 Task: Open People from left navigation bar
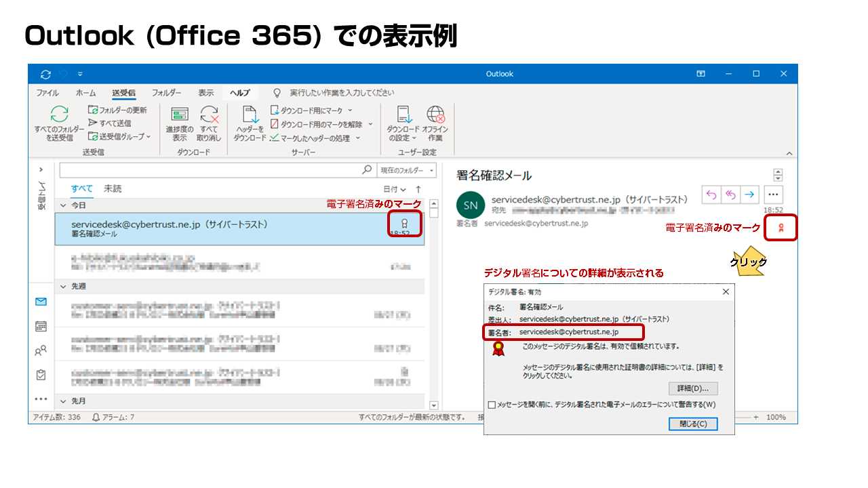pos(41,350)
